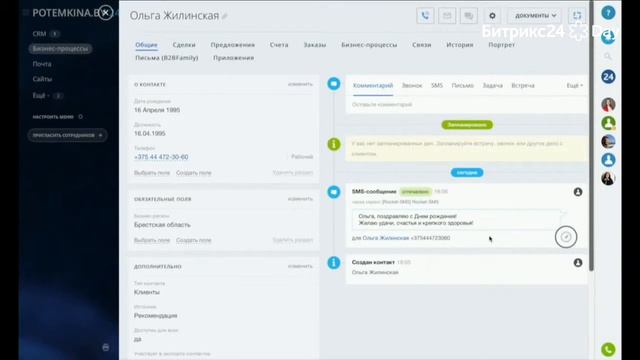Click изменить in О контакте section

300,84
